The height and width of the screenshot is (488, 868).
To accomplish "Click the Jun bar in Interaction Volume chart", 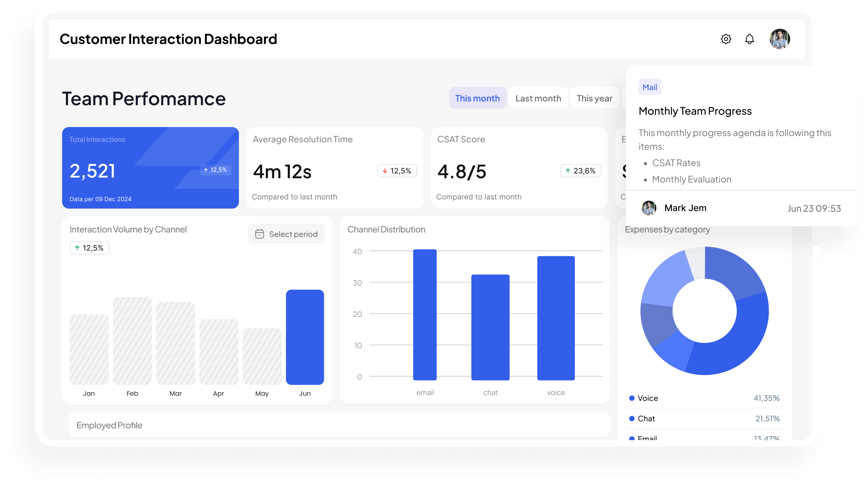I will pyautogui.click(x=305, y=337).
